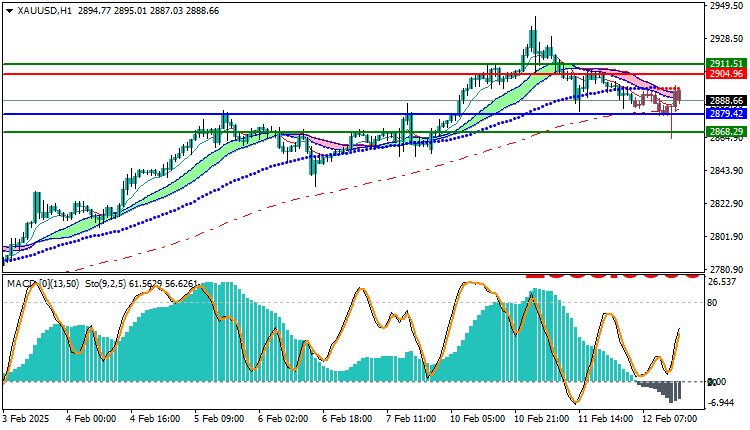Click the 80 level on indicator scale
This screenshot has width=750, height=430.
click(712, 303)
